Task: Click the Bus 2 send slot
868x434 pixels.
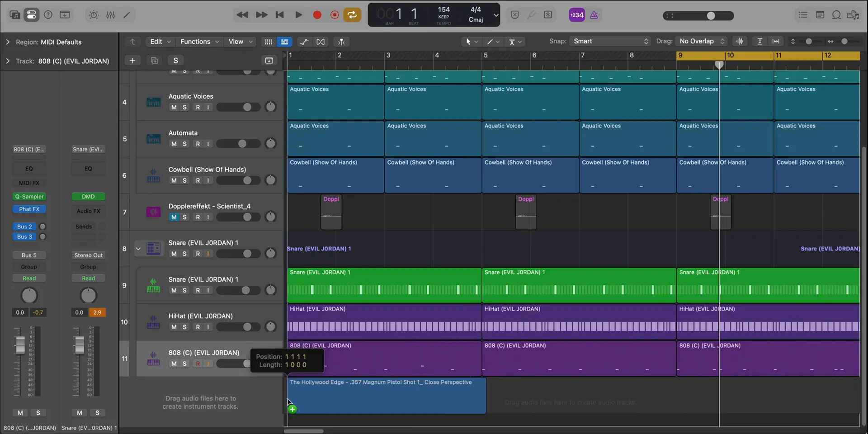Action: pyautogui.click(x=24, y=226)
